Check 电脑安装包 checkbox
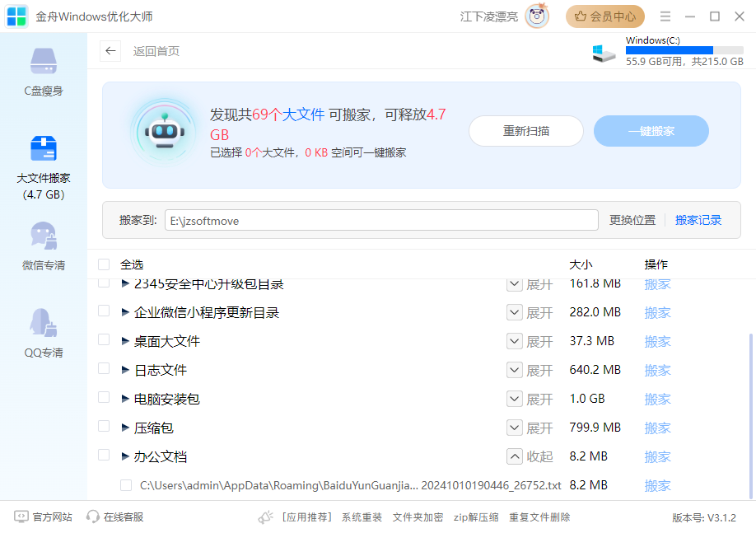756x533 pixels. coord(104,397)
